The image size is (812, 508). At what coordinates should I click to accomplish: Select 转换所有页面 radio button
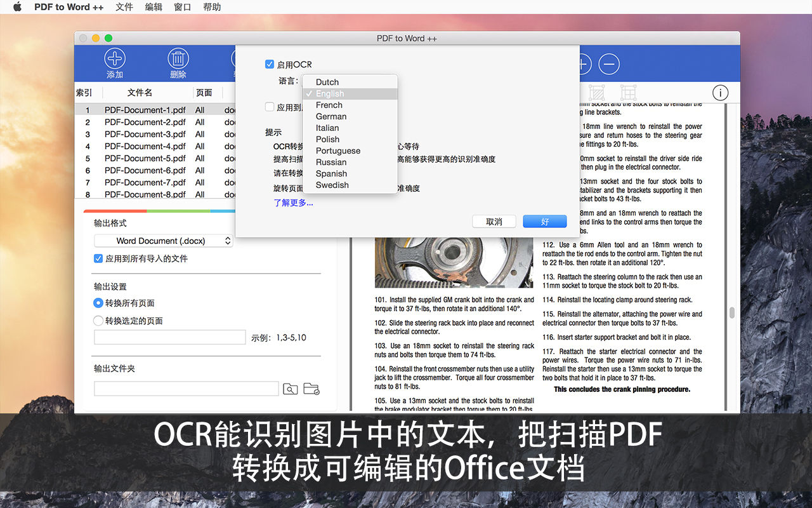click(x=98, y=303)
